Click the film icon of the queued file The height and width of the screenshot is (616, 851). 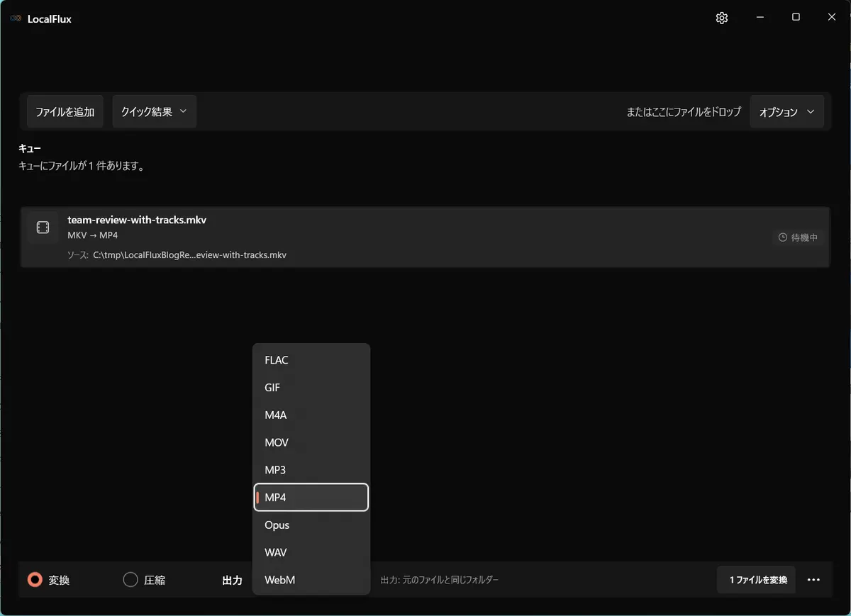(x=43, y=228)
